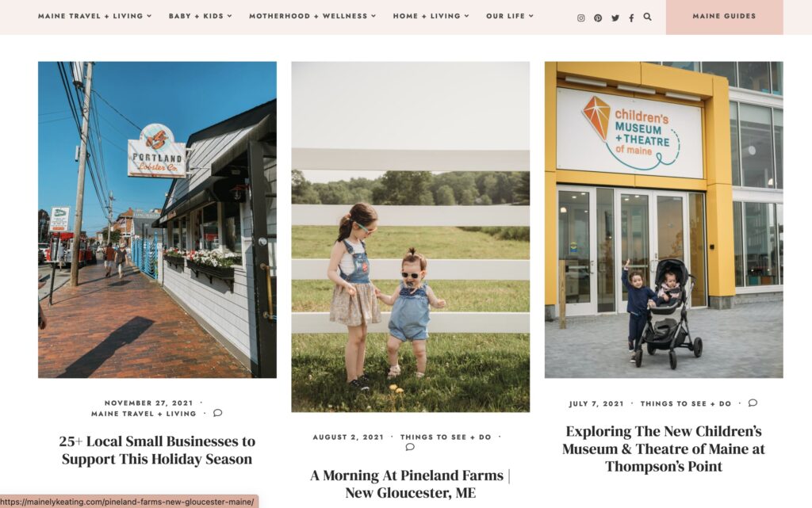This screenshot has width=812, height=508.
Task: Open the Facebook social icon
Action: pyautogui.click(x=631, y=17)
